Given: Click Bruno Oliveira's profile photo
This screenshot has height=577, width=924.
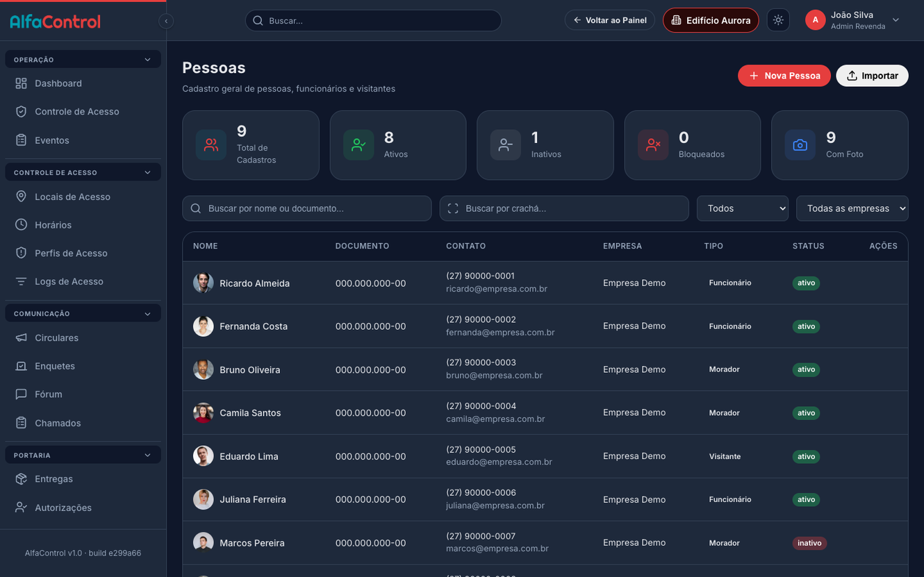Looking at the screenshot, I should (x=204, y=369).
